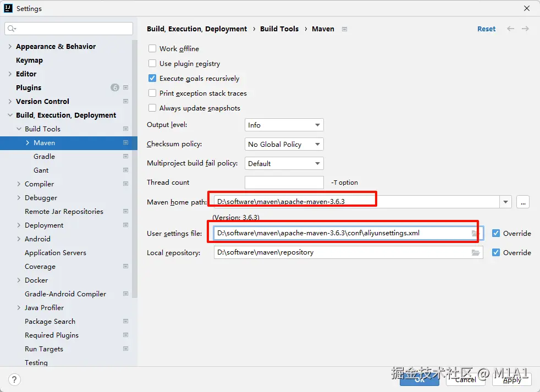Open Package Search settings
This screenshot has height=392, width=540.
[50, 322]
